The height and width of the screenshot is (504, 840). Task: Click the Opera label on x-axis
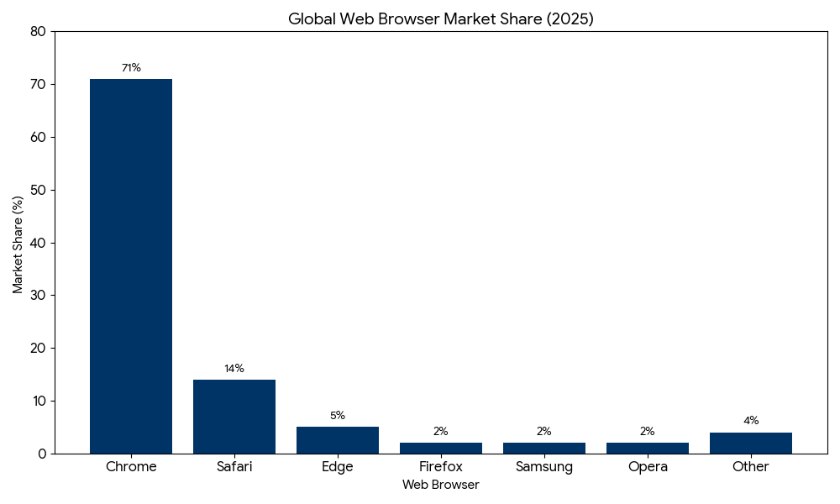pyautogui.click(x=648, y=467)
